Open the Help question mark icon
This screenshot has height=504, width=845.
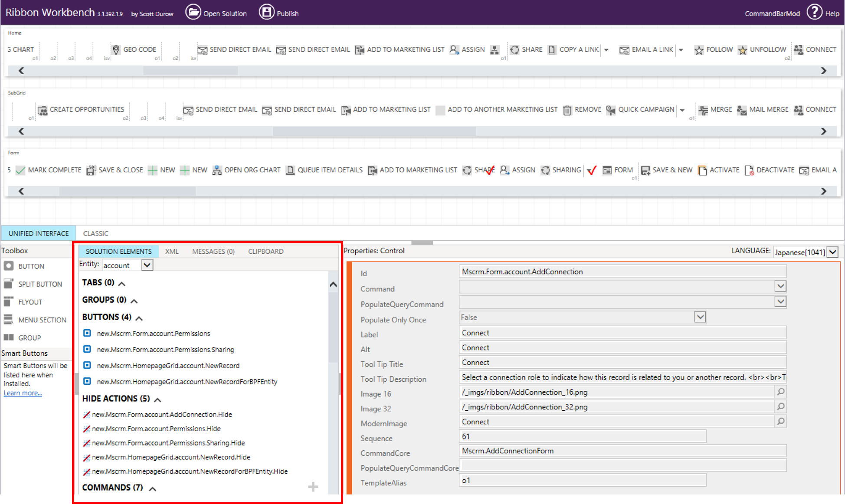coord(814,12)
